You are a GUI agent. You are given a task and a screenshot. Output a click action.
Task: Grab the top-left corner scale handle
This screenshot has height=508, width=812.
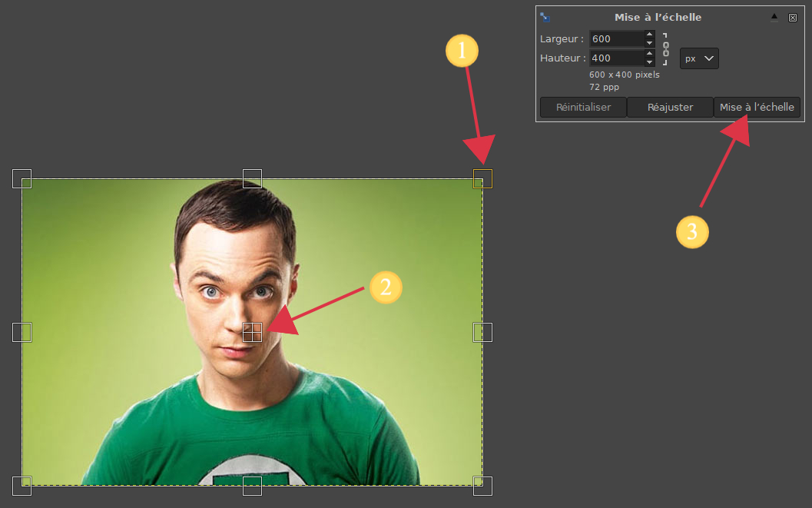[x=22, y=178]
